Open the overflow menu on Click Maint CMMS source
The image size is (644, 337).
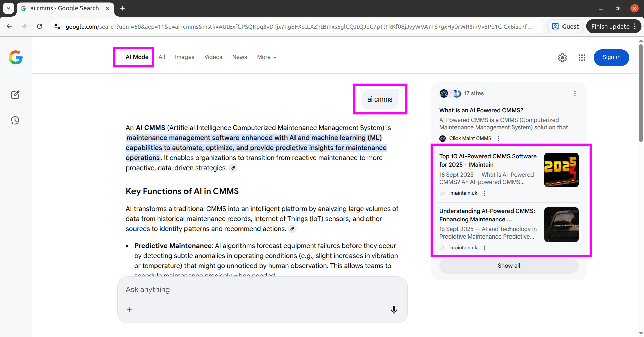click(x=498, y=138)
